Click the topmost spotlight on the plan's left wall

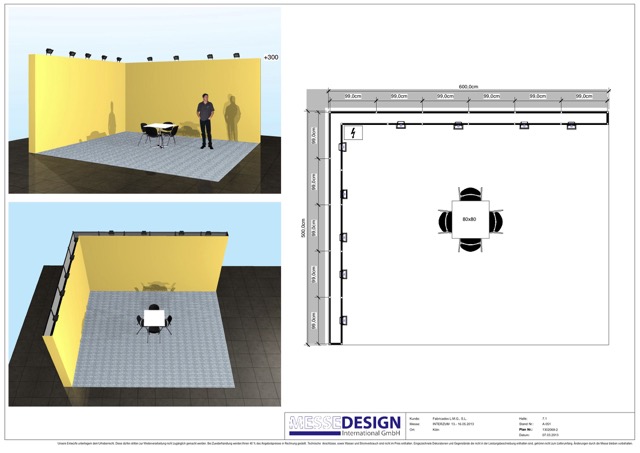pos(342,148)
